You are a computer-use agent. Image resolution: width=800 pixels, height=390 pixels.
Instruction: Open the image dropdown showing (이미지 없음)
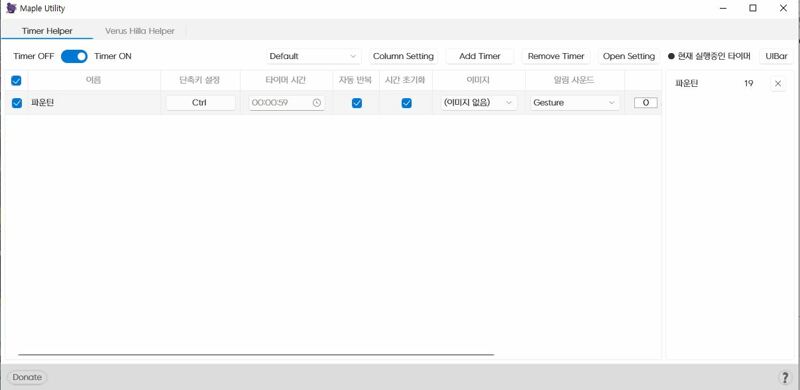tap(478, 103)
